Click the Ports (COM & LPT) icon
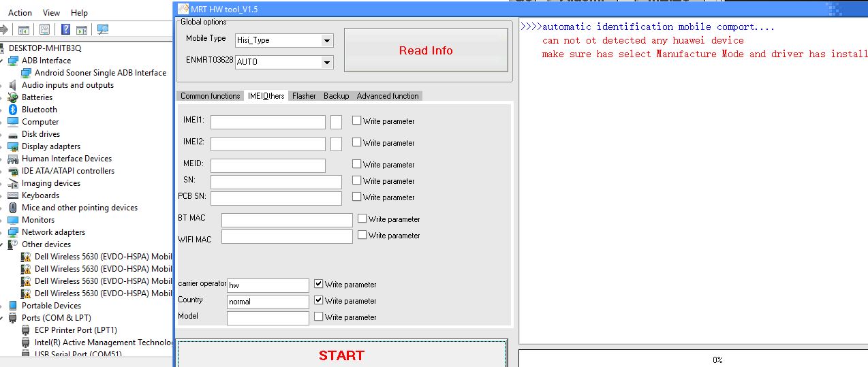Image resolution: width=868 pixels, height=367 pixels. [x=13, y=318]
